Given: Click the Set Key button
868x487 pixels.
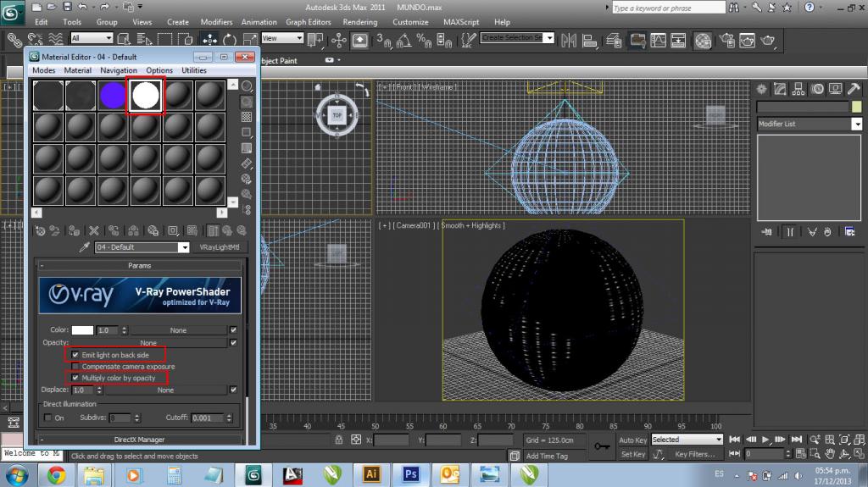Looking at the screenshot, I should click(x=632, y=454).
